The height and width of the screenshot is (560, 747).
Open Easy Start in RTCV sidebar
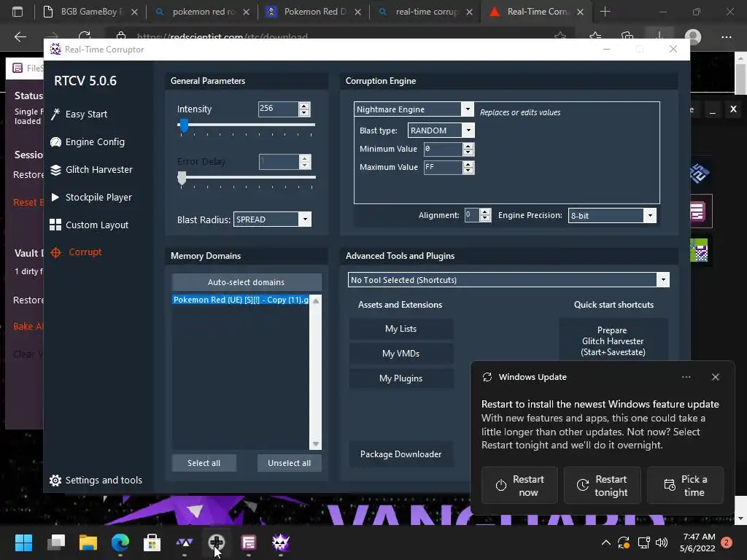point(86,114)
